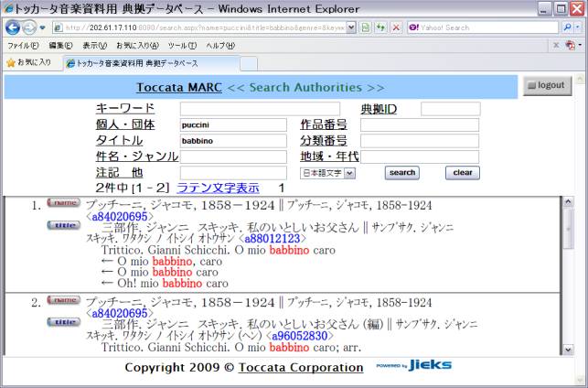Click the browser Forward arrow button

point(29,27)
